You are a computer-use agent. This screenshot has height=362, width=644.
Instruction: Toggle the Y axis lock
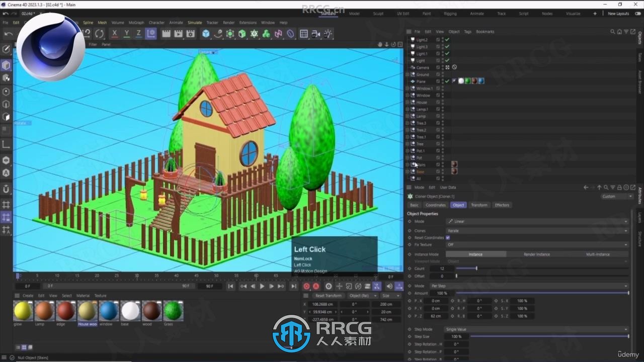127,34
